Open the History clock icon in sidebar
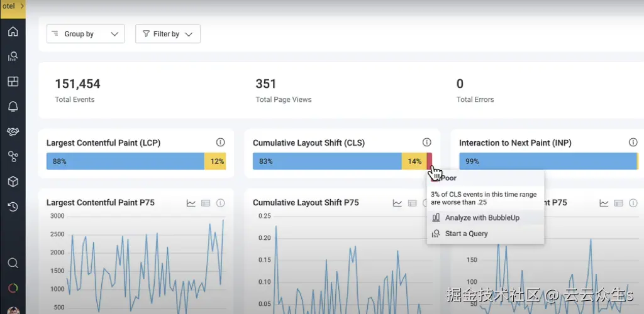This screenshot has height=314, width=644. [13, 207]
